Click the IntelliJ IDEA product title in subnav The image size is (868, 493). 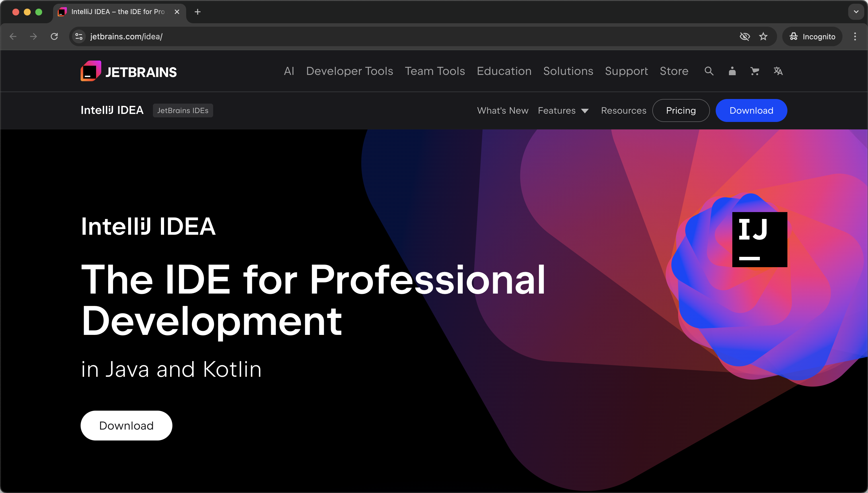coord(112,110)
